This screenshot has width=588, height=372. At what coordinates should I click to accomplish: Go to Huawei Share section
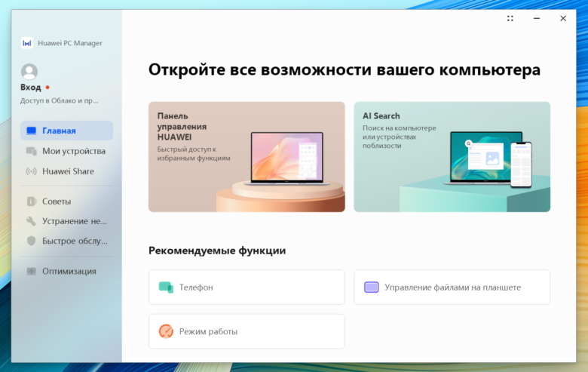[67, 171]
